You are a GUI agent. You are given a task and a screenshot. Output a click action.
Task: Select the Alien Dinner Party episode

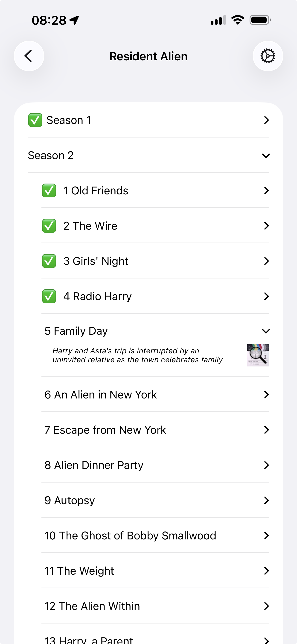coord(94,465)
